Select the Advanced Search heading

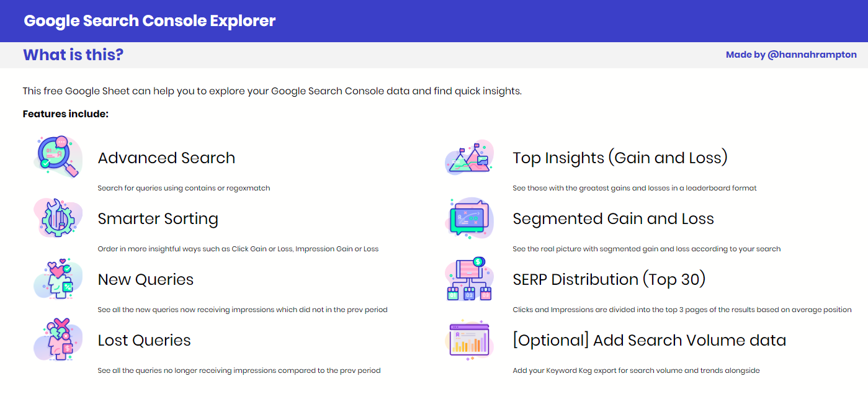click(x=166, y=158)
